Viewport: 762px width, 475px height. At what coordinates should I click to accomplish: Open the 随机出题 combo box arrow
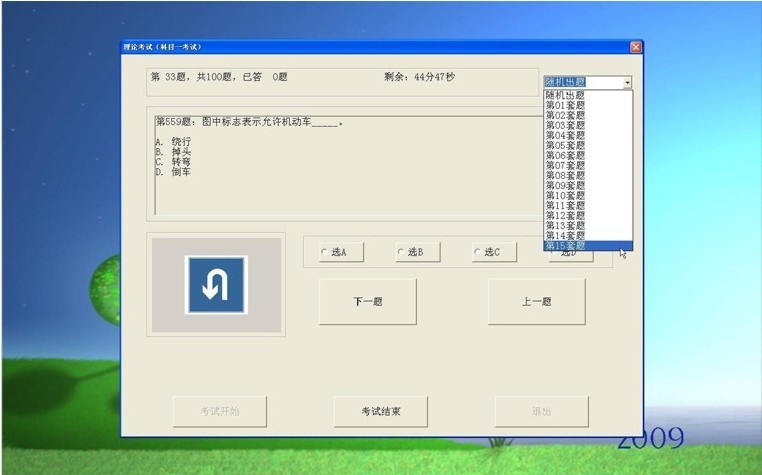tap(627, 82)
